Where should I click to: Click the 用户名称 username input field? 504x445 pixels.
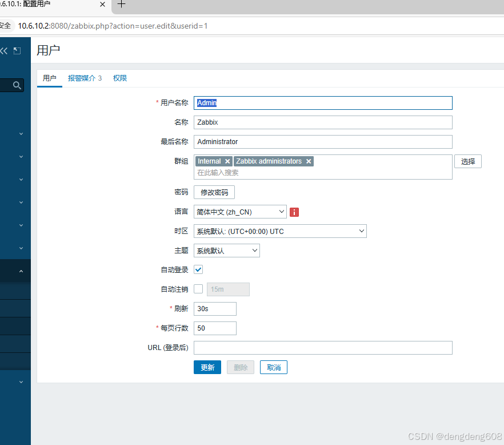tap(323, 103)
